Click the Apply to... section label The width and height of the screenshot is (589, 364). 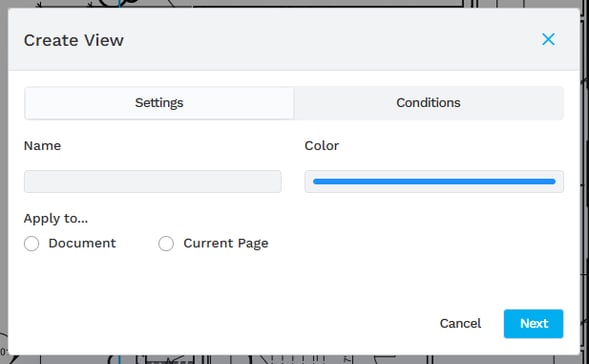(x=56, y=218)
